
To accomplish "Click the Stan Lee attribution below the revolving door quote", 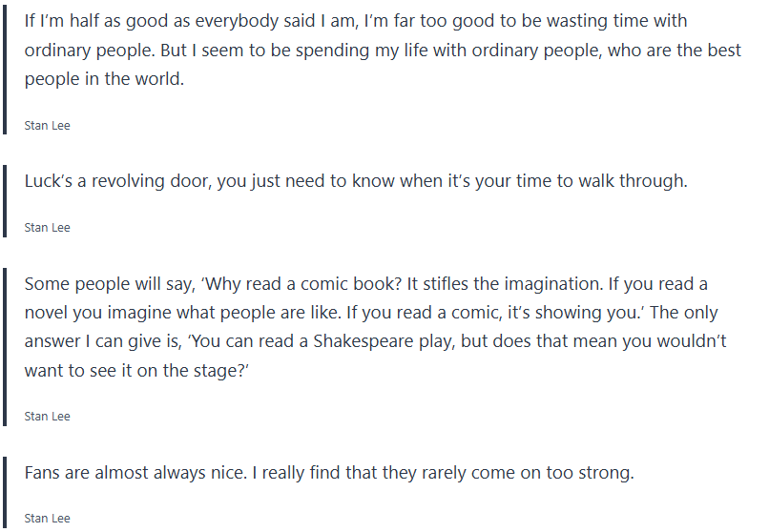I will 47,228.
